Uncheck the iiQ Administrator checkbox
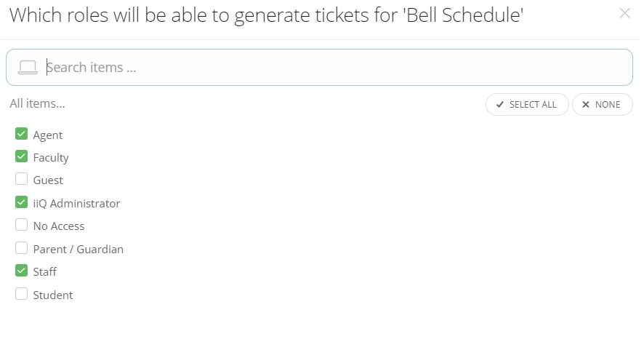The height and width of the screenshot is (350, 644). (21, 202)
